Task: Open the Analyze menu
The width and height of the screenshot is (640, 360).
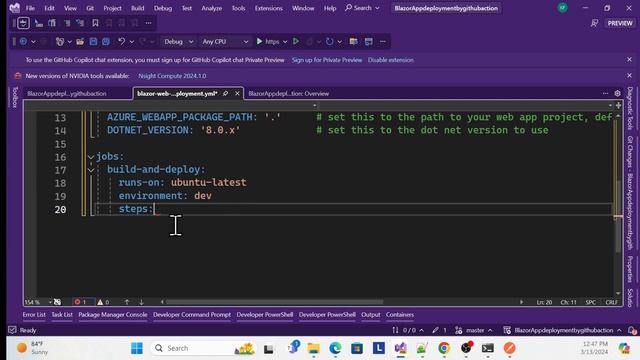Action: [211, 8]
